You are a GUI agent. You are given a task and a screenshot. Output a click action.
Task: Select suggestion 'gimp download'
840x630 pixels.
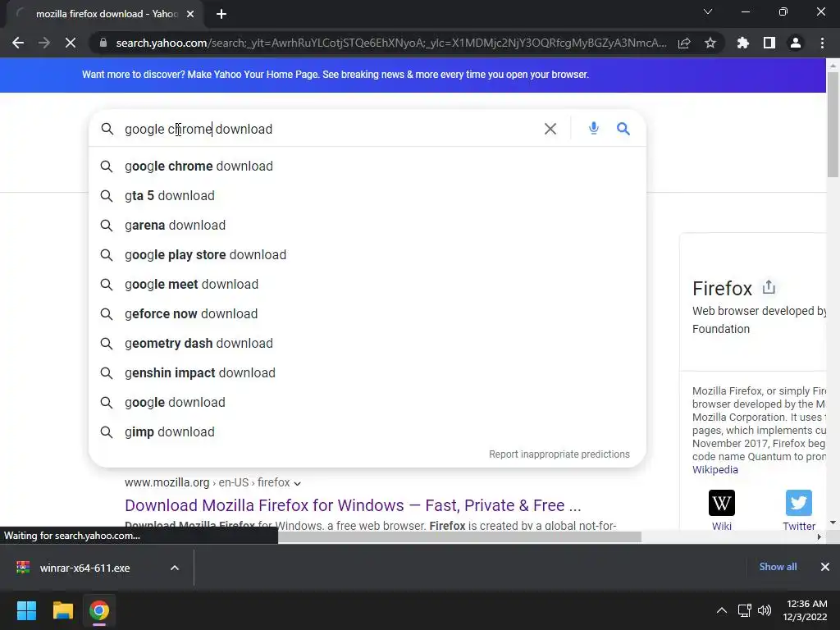coord(367,431)
